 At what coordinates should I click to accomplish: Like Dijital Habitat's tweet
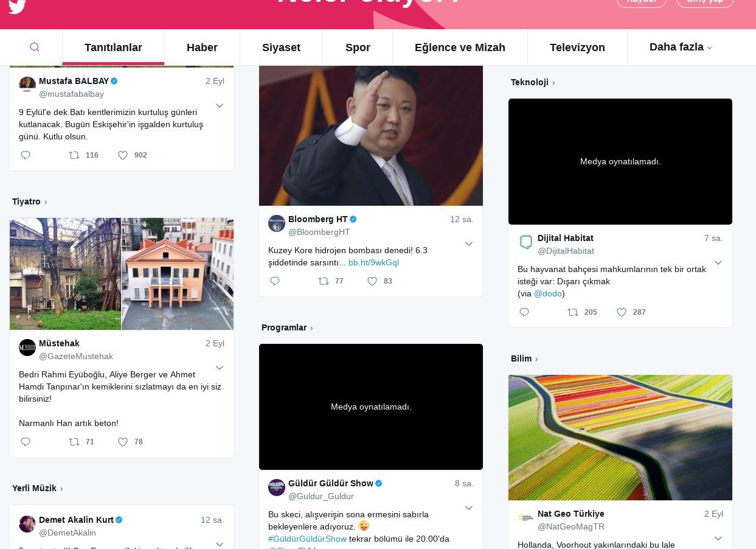(x=622, y=312)
